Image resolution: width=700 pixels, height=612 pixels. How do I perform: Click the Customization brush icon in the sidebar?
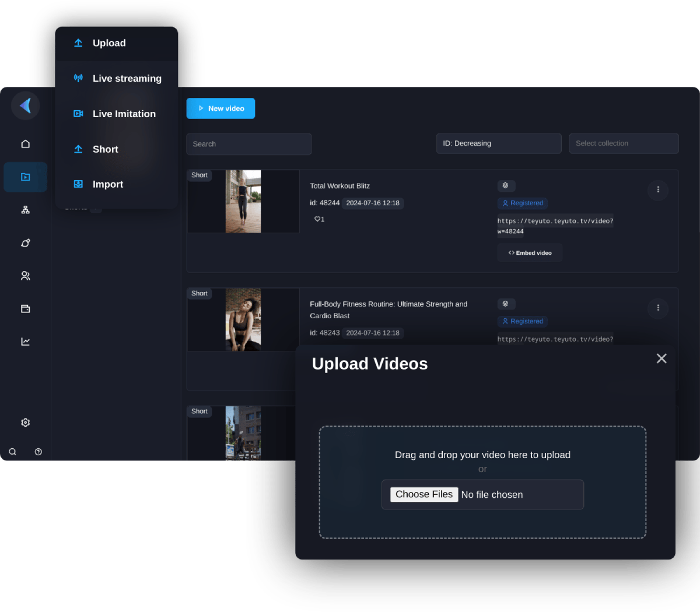pyautogui.click(x=25, y=242)
